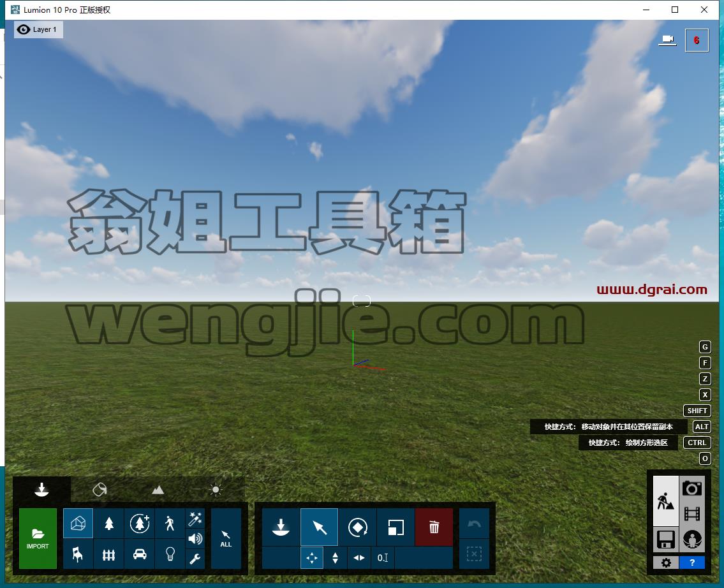The width and height of the screenshot is (724, 588).
Task: Click the 快捷方式: 绘制方形选区 tooltip text
Action: tap(628, 443)
